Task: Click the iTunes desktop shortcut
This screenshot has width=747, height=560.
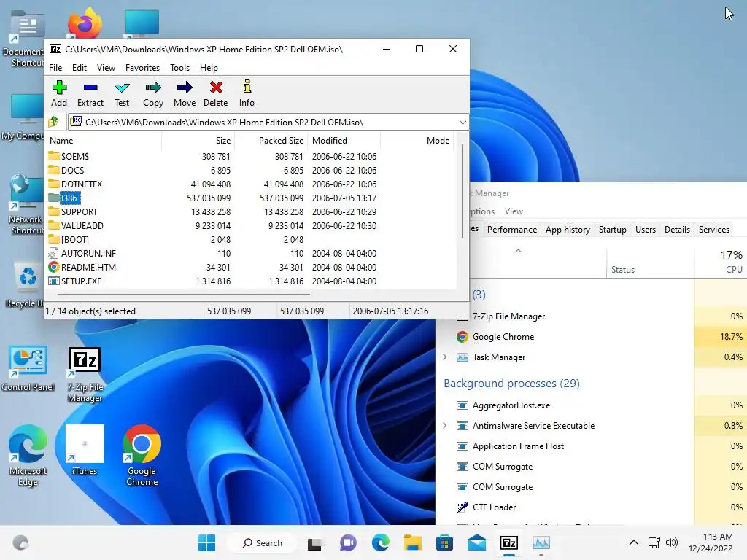Action: [x=85, y=450]
